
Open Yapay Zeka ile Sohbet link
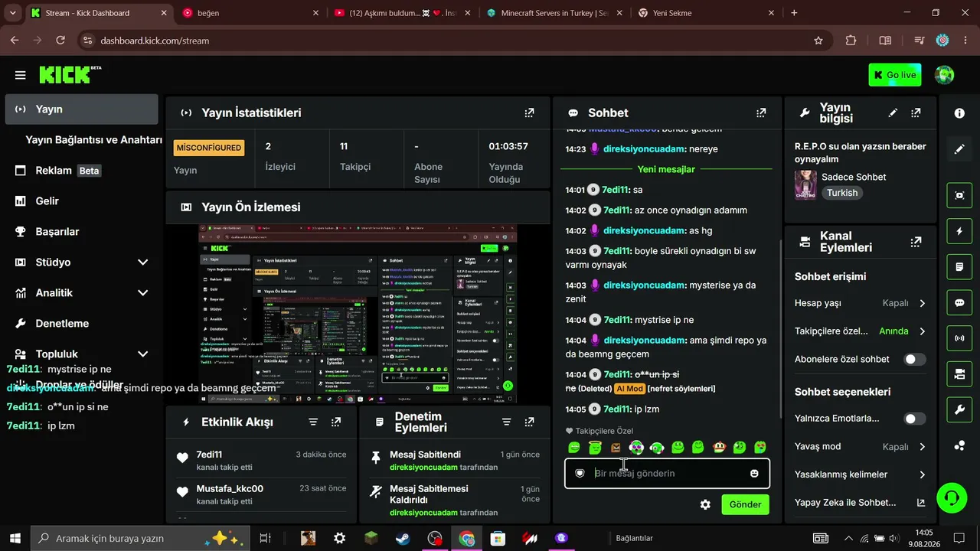(861, 503)
